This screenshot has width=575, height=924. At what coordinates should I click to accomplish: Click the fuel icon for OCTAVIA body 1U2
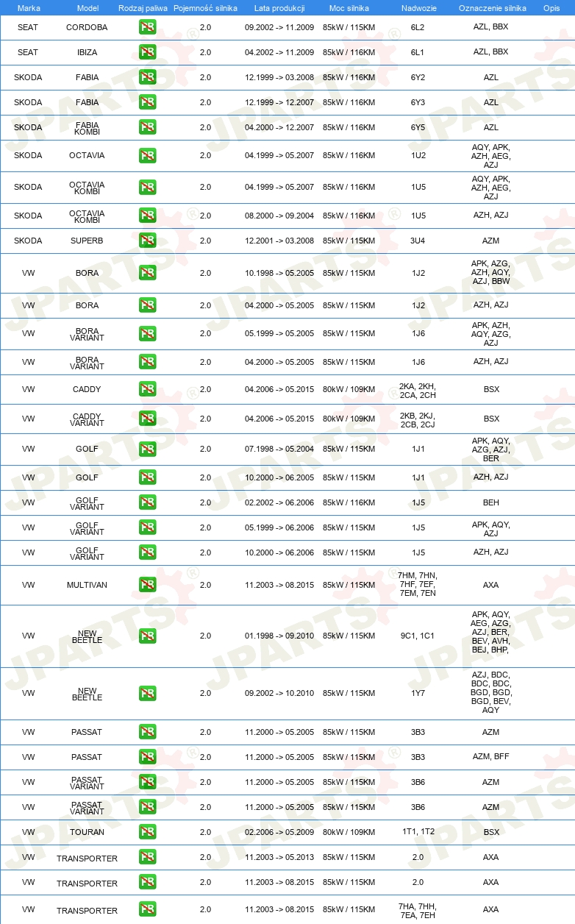click(x=147, y=155)
